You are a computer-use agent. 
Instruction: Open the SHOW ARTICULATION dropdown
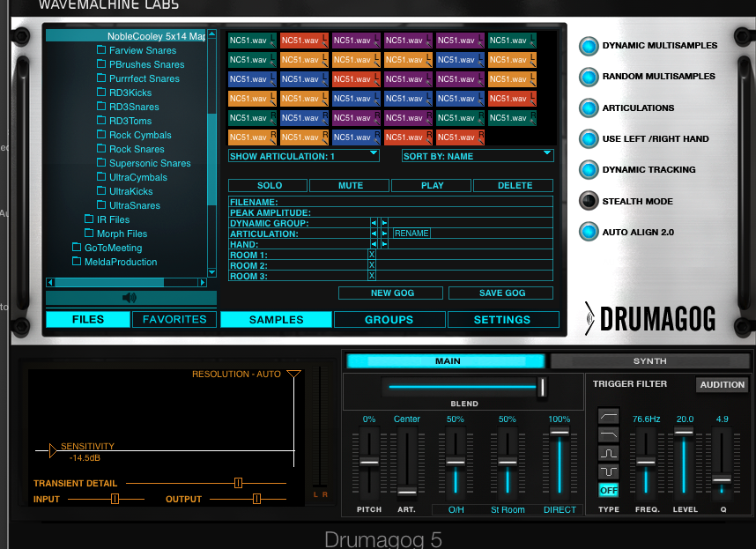[303, 155]
